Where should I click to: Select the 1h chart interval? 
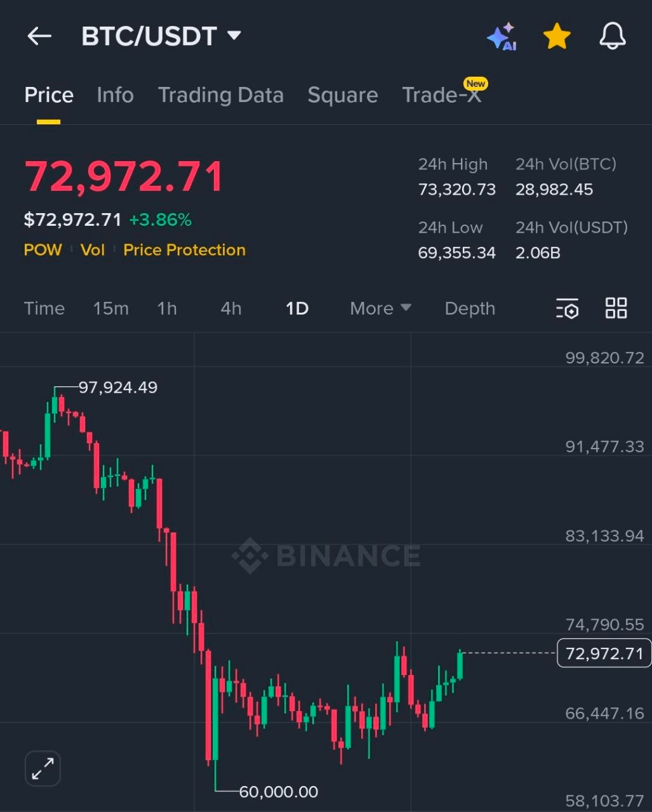point(167,308)
